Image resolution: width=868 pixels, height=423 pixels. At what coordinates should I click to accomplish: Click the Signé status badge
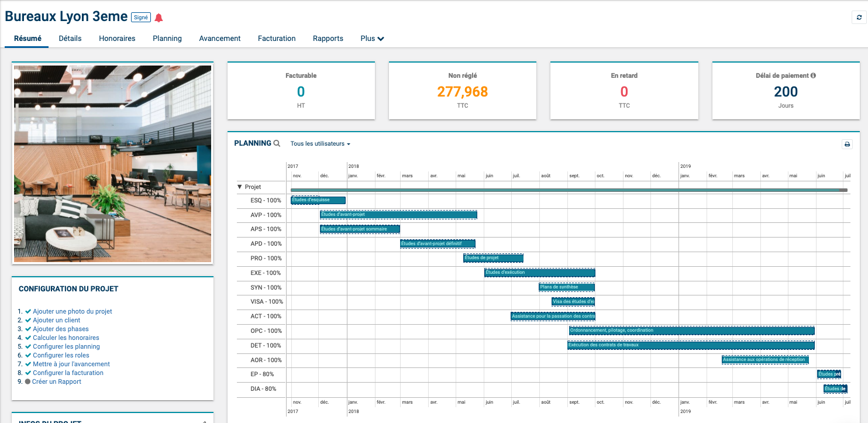click(x=141, y=18)
